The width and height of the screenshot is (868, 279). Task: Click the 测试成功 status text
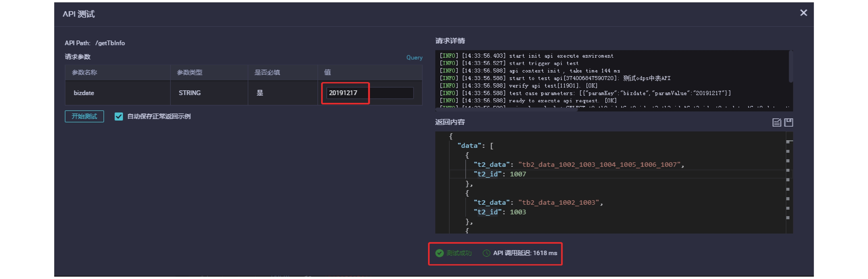tap(459, 253)
